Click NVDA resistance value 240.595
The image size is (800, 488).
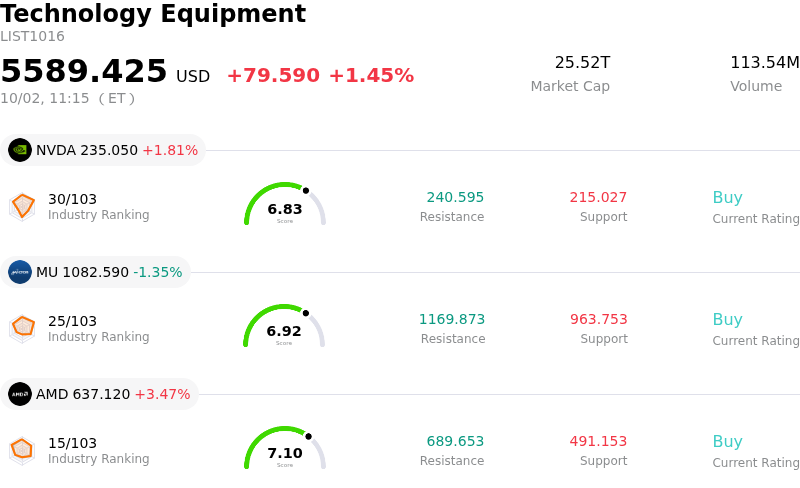click(455, 197)
